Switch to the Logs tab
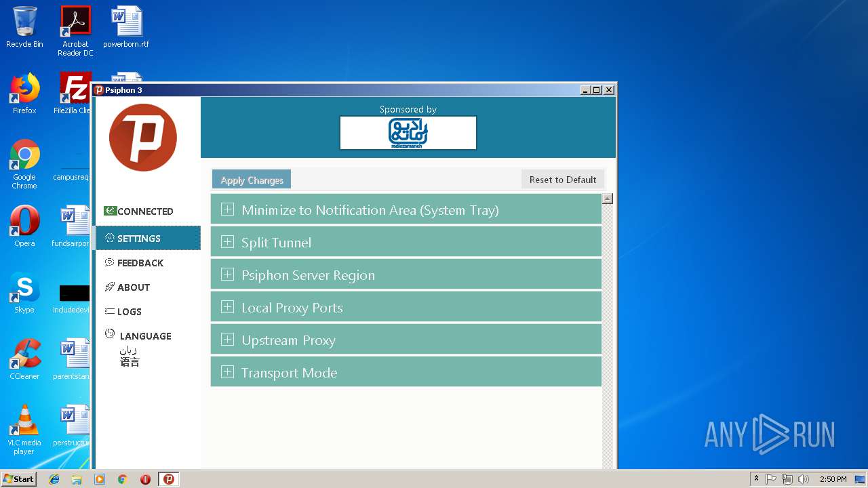Viewport: 868px width, 488px height. point(148,312)
